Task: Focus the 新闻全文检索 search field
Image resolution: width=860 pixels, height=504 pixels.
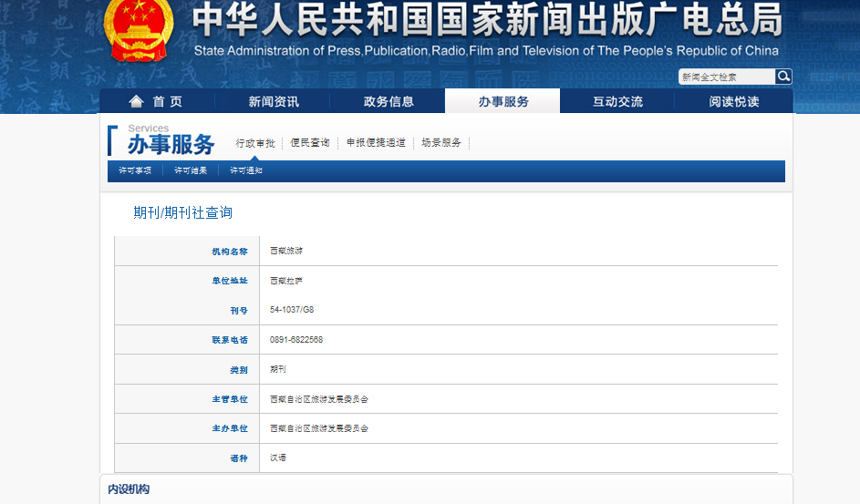Action: pyautogui.click(x=727, y=77)
